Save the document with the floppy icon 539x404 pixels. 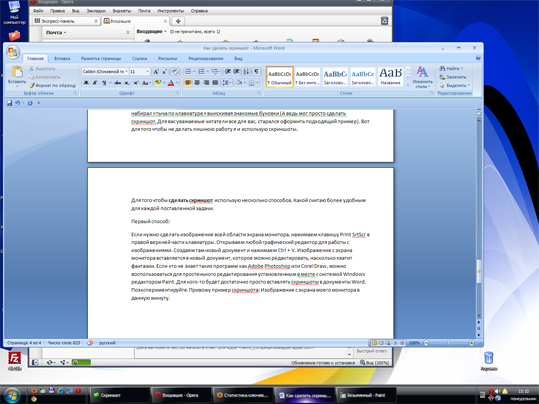[9, 103]
